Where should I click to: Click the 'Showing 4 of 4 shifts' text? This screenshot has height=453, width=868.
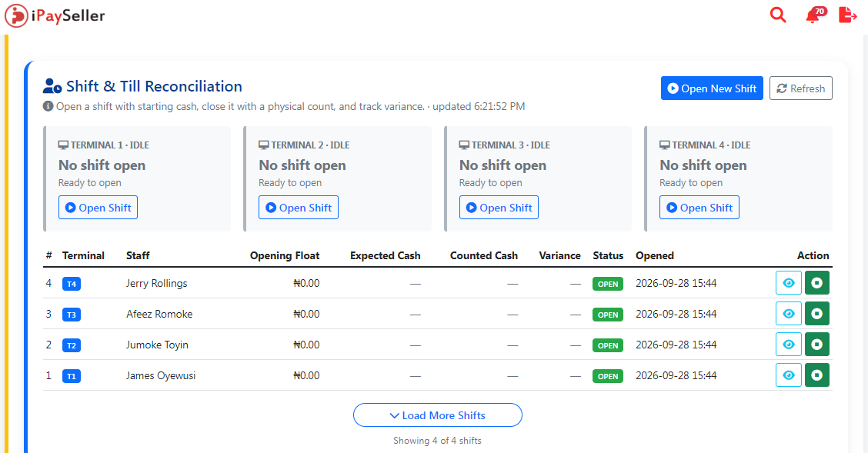437,441
